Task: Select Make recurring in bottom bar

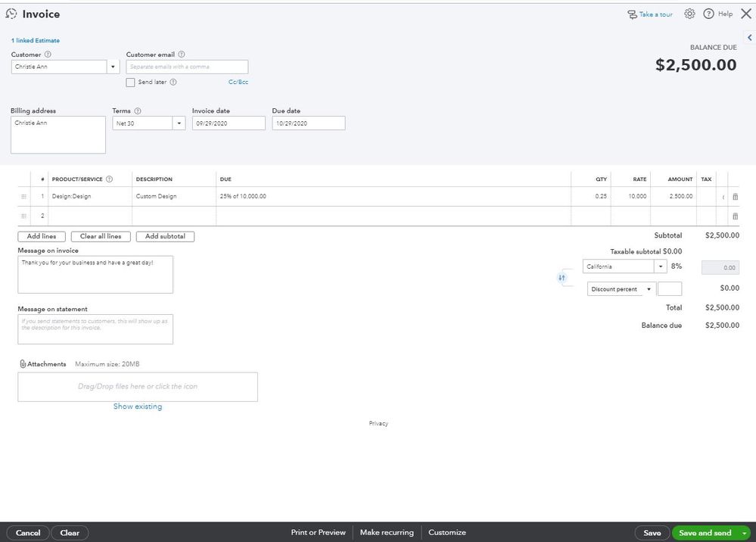Action: [x=387, y=532]
